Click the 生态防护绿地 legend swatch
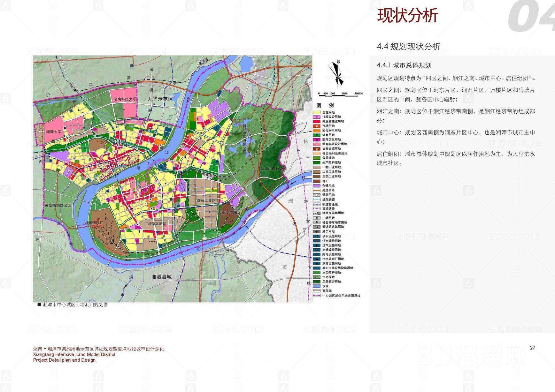Viewport: 555px width, 392px height. tap(316, 272)
